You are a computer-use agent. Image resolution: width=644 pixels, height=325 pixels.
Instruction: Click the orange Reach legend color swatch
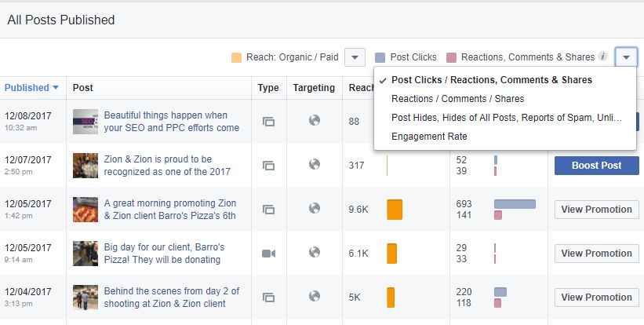coord(237,57)
